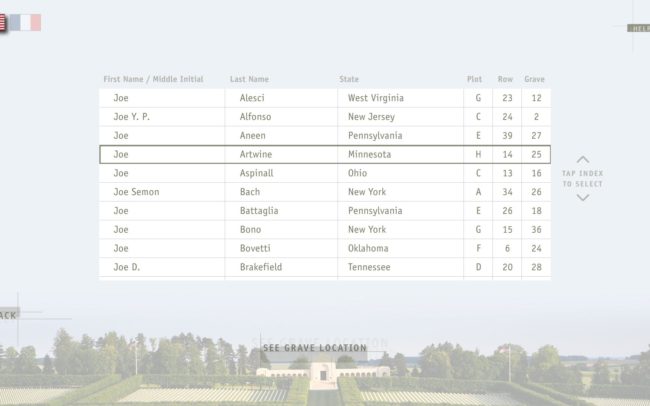Image resolution: width=650 pixels, height=406 pixels.
Task: Select the Joe Aneen Pennsylvania row
Action: tap(325, 136)
